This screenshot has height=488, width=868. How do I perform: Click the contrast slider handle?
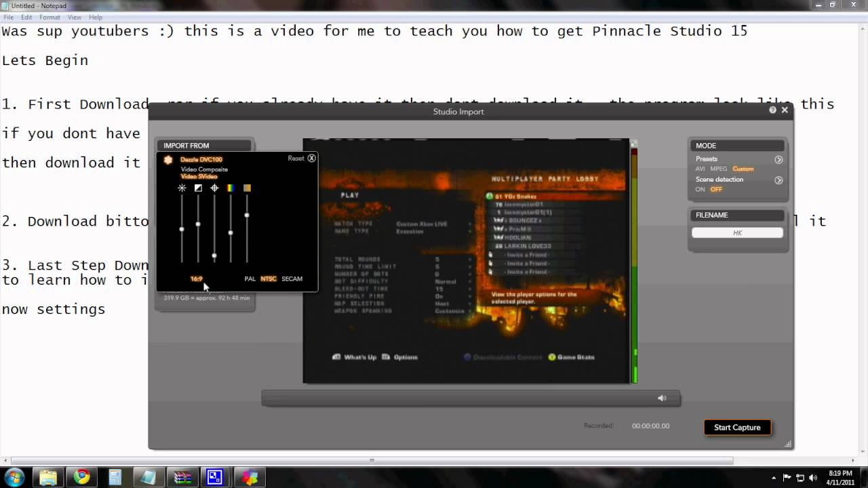198,224
